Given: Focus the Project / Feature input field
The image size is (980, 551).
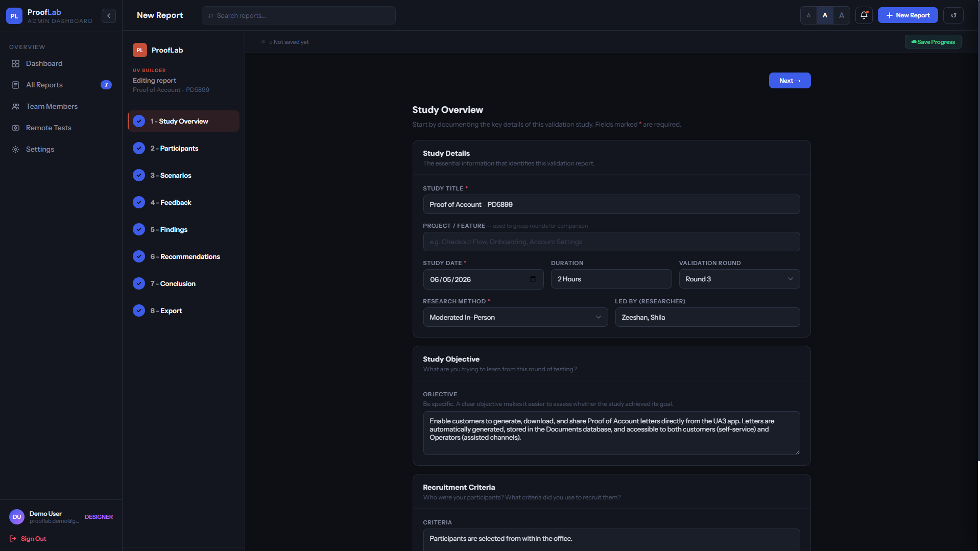Looking at the screenshot, I should pyautogui.click(x=611, y=242).
